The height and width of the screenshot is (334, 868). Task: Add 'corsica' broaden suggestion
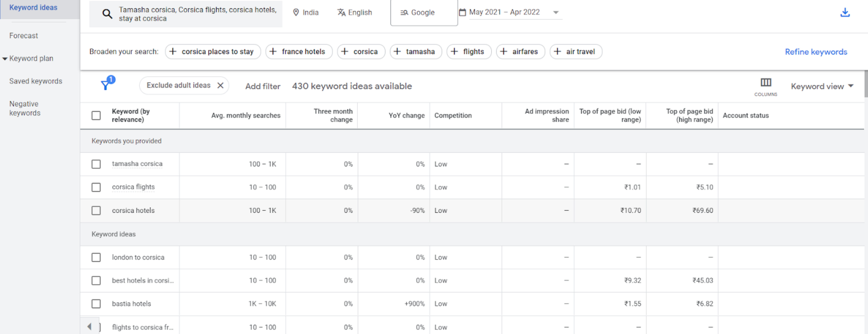(x=361, y=52)
